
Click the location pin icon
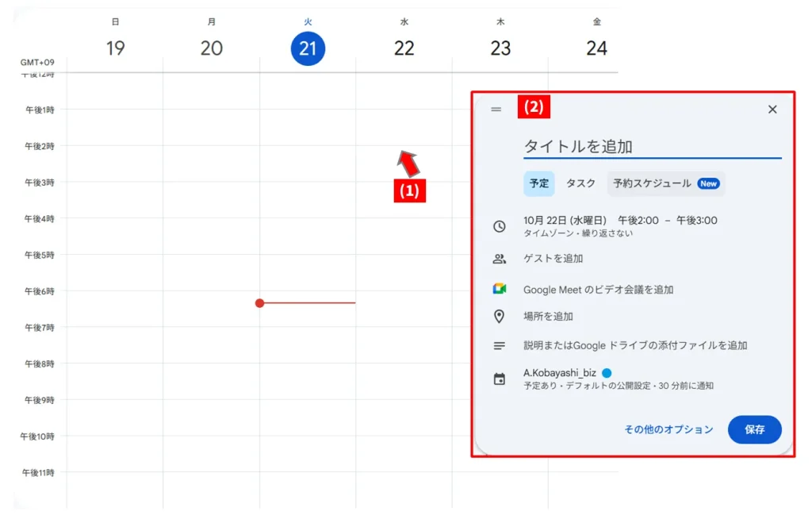point(499,317)
